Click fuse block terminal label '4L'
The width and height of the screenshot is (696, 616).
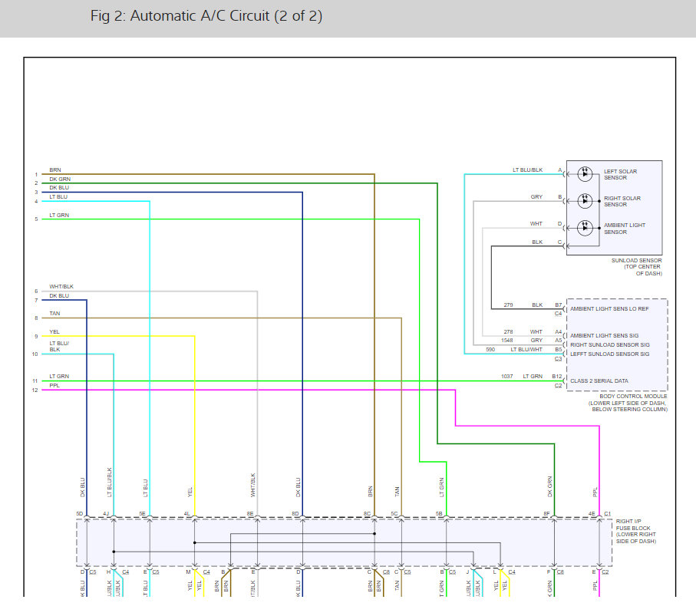tap(187, 513)
